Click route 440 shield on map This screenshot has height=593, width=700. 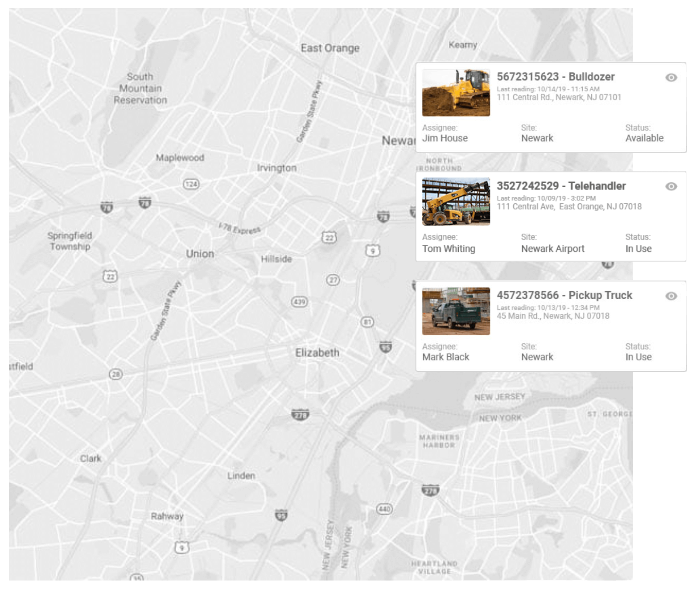pos(384,509)
